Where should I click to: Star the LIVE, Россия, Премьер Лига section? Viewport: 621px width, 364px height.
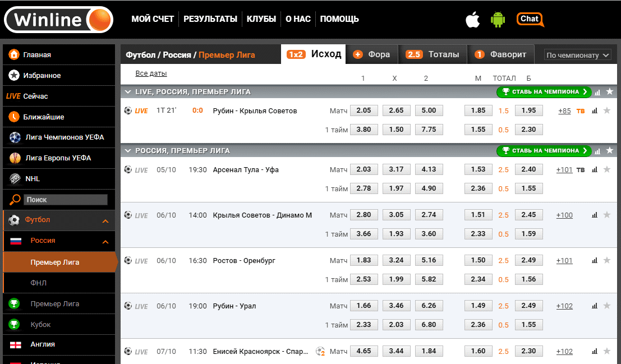click(x=610, y=91)
